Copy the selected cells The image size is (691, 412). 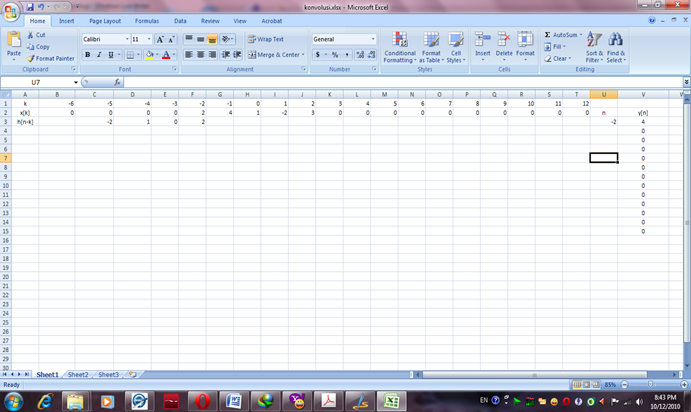38,47
